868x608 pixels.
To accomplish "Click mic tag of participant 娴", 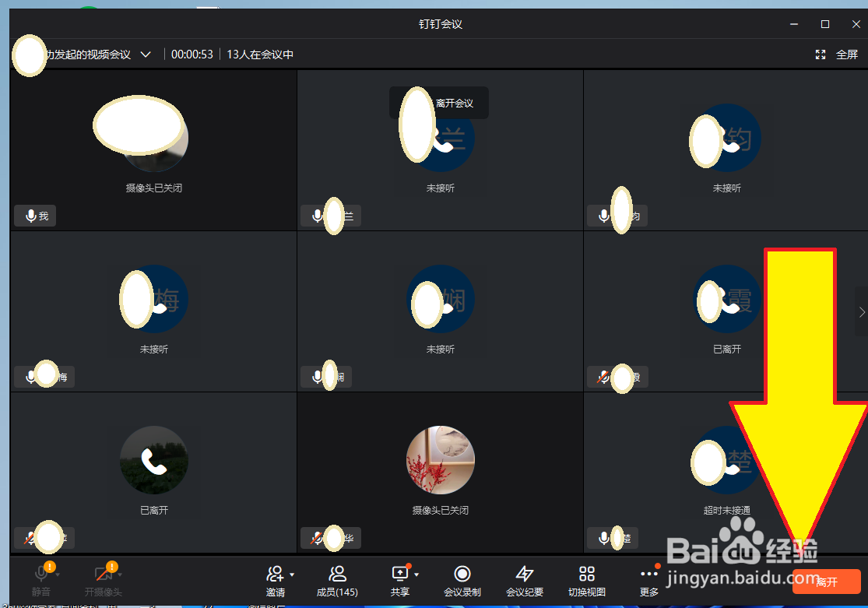I will coord(326,377).
